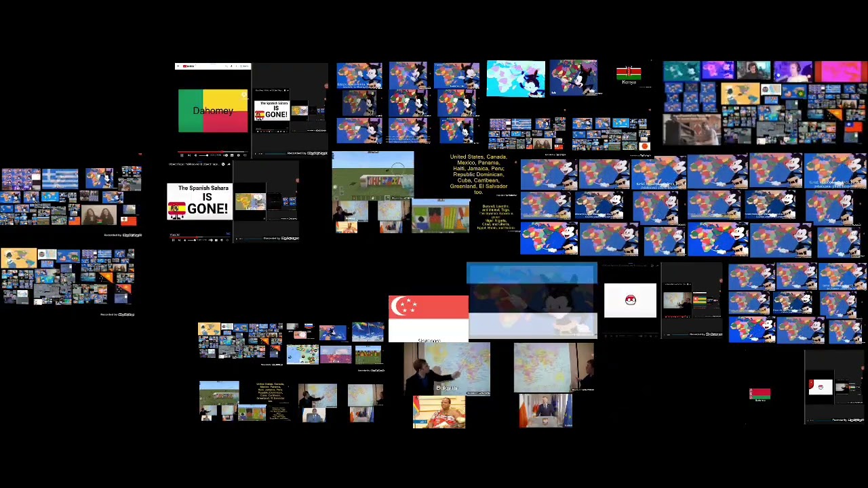Select the Latin America map thumbnail

pos(250,201)
